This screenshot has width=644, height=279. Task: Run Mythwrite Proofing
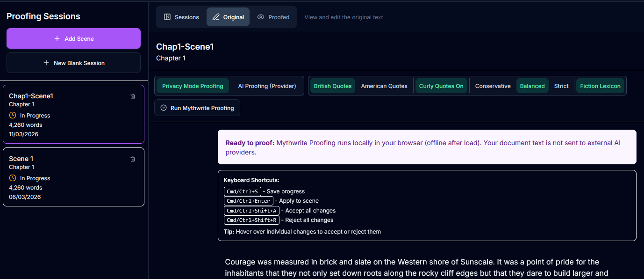(x=197, y=108)
